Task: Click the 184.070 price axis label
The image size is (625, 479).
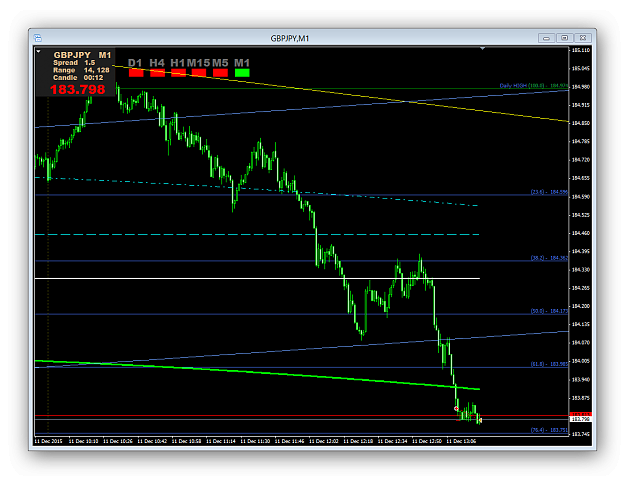Action: [x=581, y=343]
